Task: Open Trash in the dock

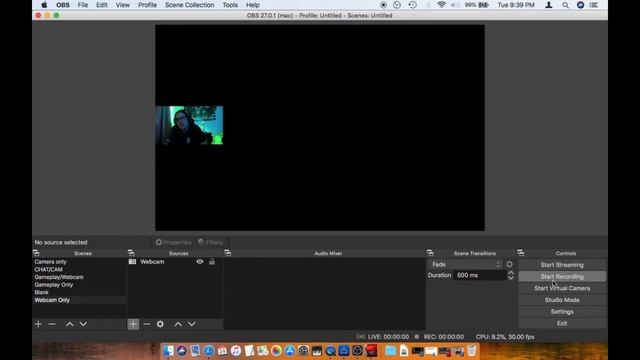Action: (x=472, y=351)
